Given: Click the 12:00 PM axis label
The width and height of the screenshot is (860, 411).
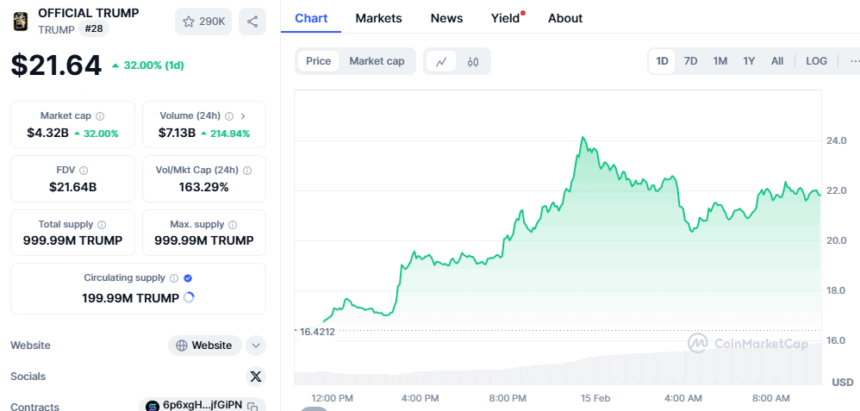Looking at the screenshot, I should point(332,398).
